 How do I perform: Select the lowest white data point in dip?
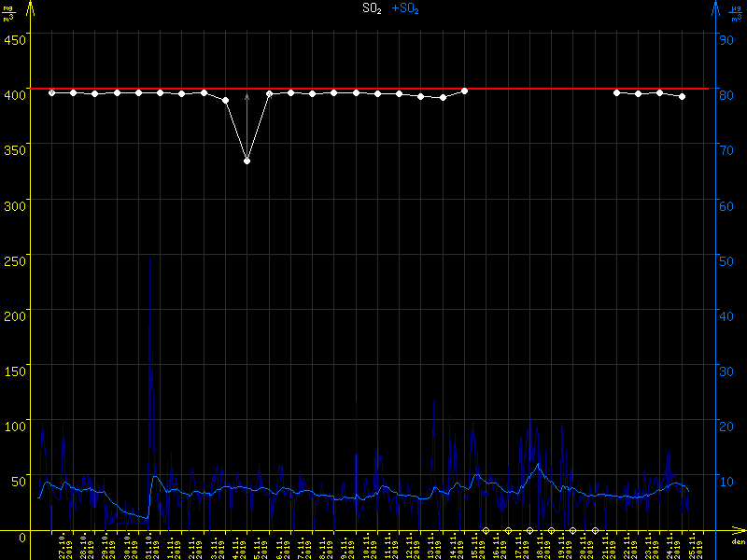point(247,161)
